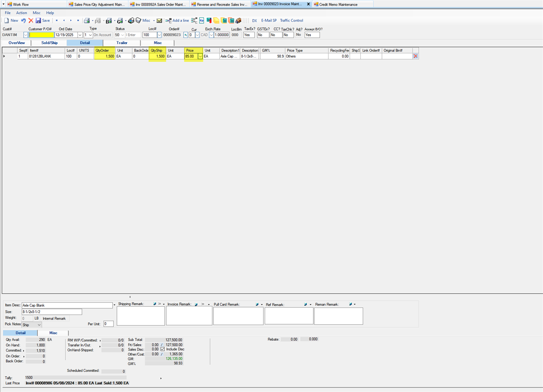The width and height of the screenshot is (543, 392).
Task: Click the TaxEx Yes field
Action: pyautogui.click(x=248, y=35)
